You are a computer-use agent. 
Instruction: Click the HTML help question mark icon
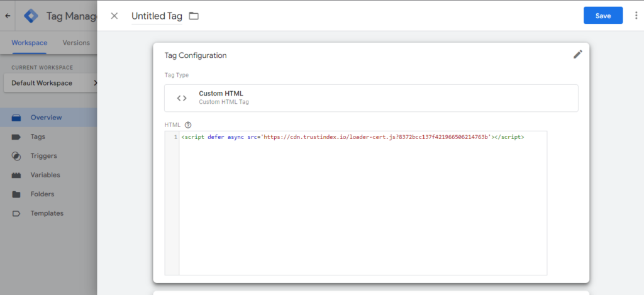click(188, 125)
